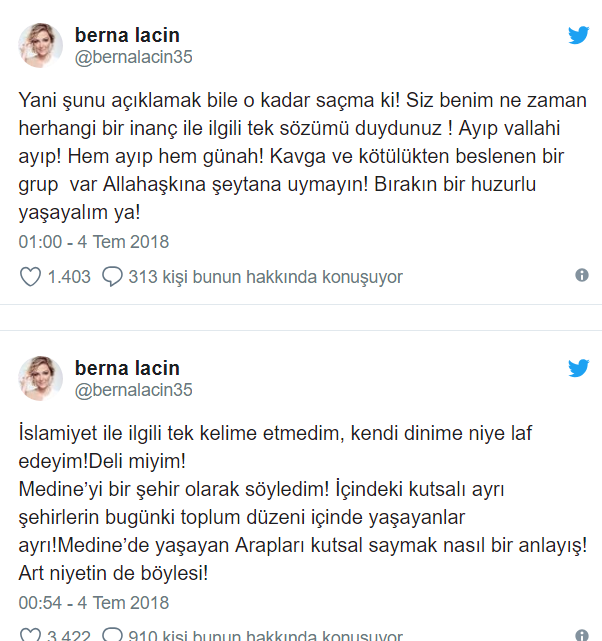Screen dimensions: 602x641
Task: Click '313 kişi bunun hakkında konuşuyor' link
Action: [266, 277]
